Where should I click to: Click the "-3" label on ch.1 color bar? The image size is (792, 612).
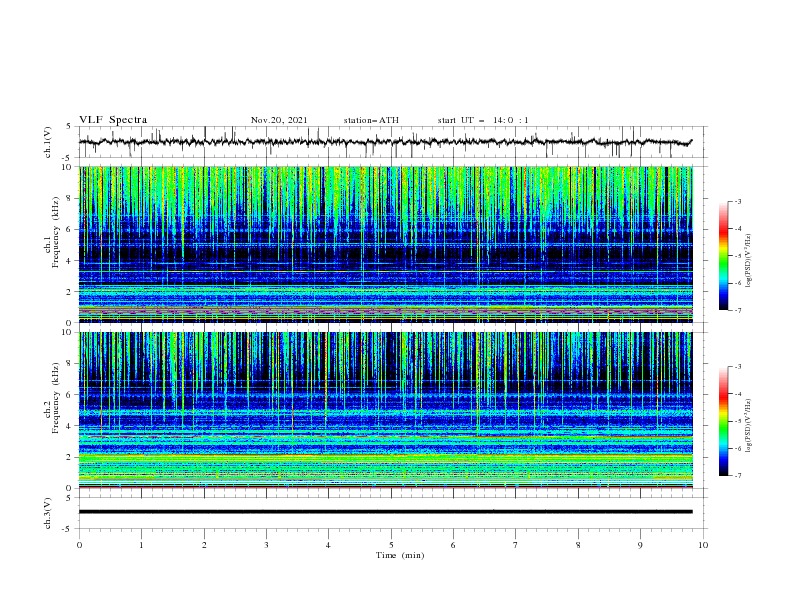(x=738, y=201)
